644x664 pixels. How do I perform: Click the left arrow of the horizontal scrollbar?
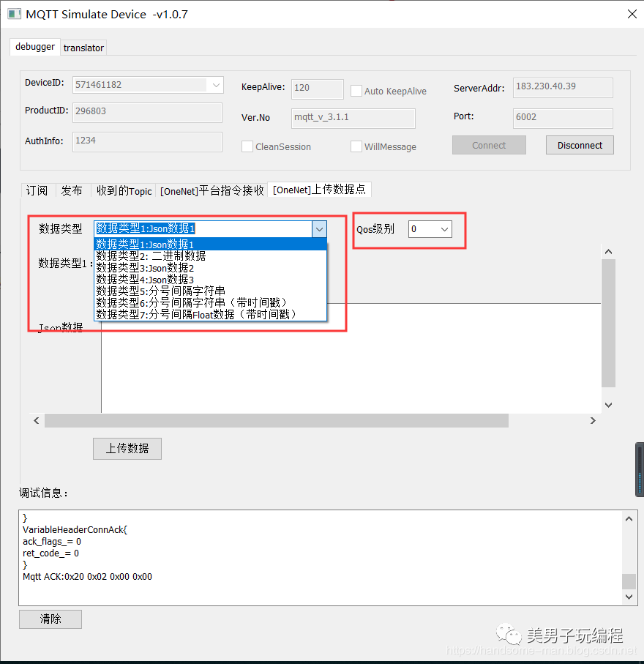pos(36,420)
